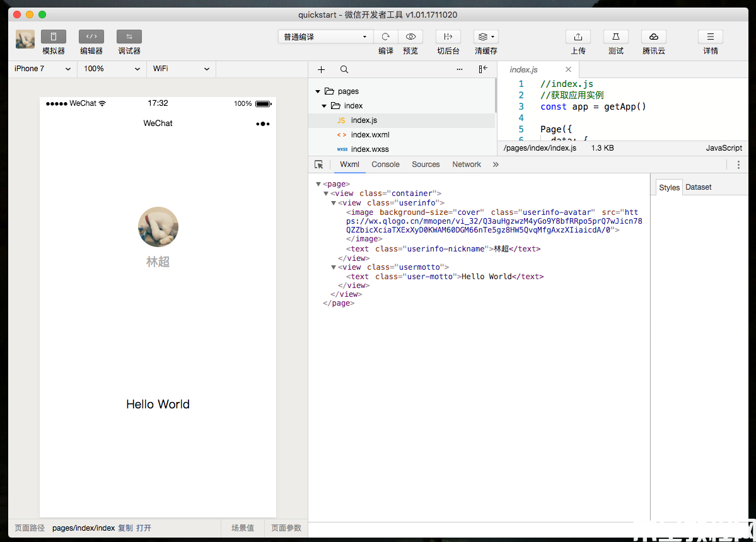The height and width of the screenshot is (542, 756).
Task: Click the /pages/index/index.js path in status bar
Action: (540, 148)
